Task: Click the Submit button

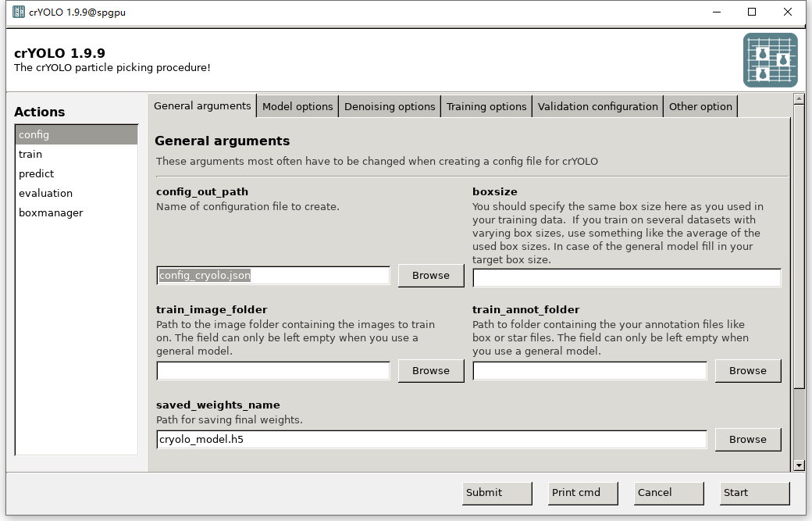Action: [x=497, y=493]
